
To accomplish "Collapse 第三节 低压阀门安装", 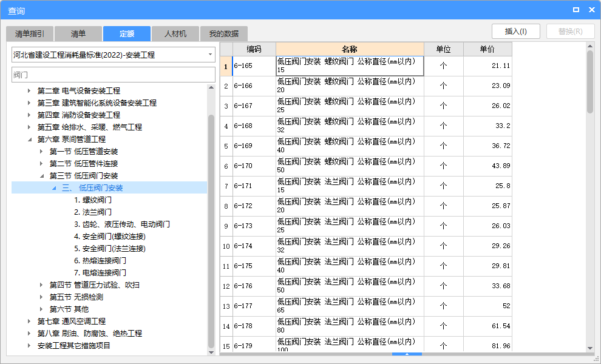I will coord(41,176).
